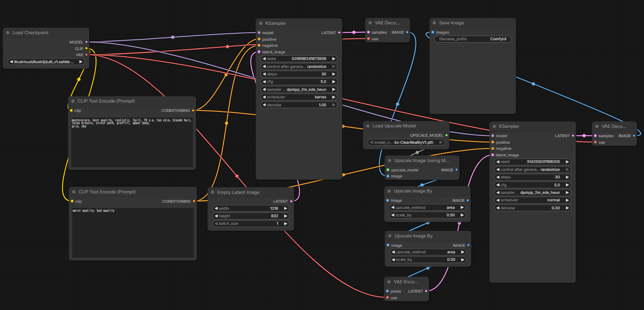Open the karras scheduler dropdown

[298, 97]
